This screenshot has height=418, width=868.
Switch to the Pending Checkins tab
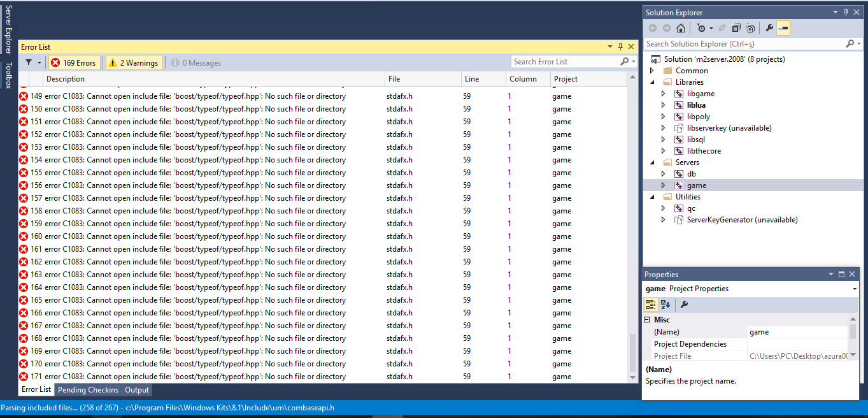88,390
